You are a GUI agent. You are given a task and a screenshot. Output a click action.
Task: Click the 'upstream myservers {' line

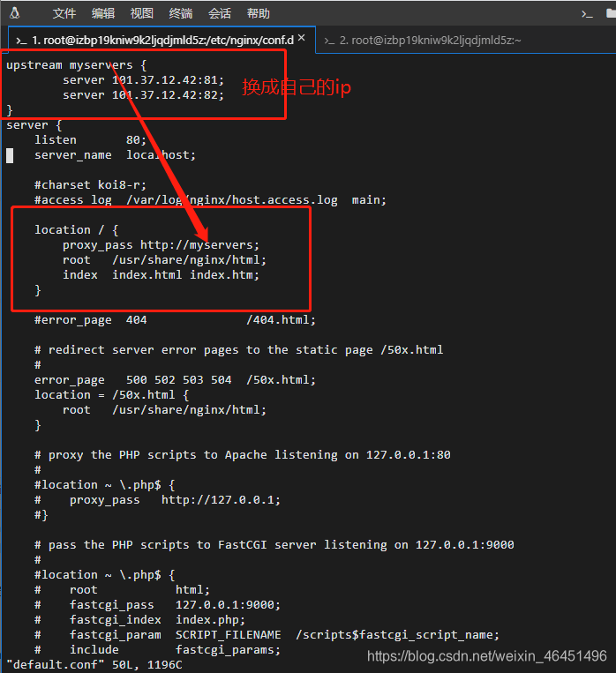pyautogui.click(x=77, y=65)
